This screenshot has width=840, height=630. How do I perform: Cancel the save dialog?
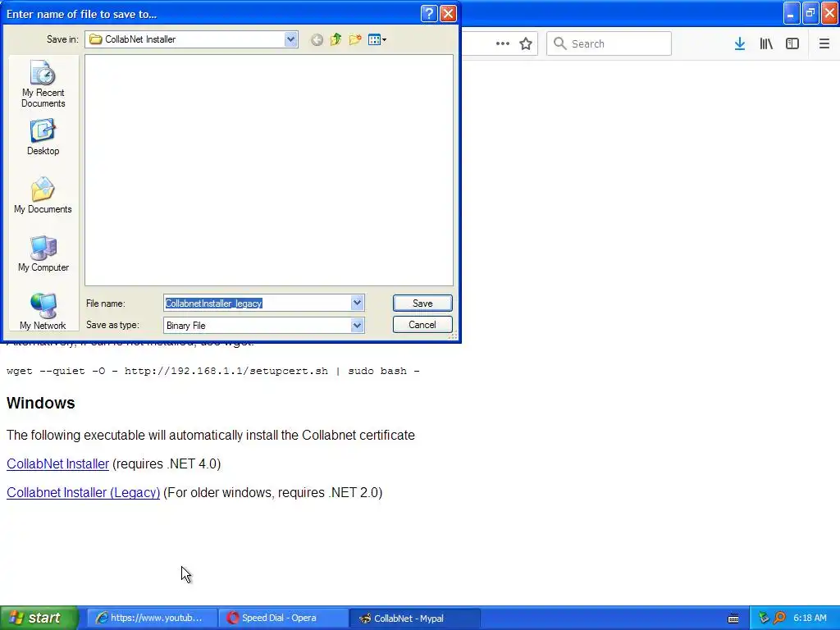point(422,325)
